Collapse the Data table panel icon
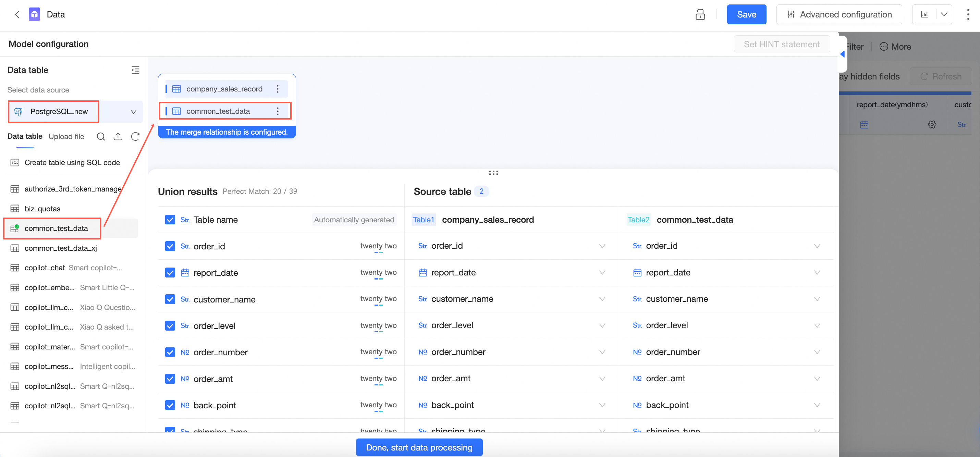980x457 pixels. 135,70
